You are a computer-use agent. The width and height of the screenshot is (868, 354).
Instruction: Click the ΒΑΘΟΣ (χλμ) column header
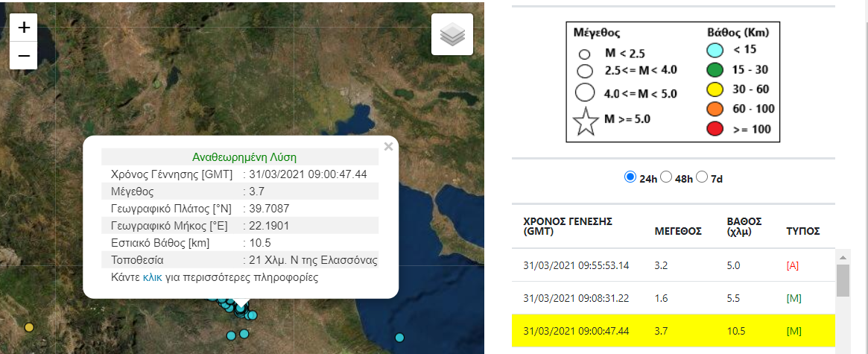point(744,226)
